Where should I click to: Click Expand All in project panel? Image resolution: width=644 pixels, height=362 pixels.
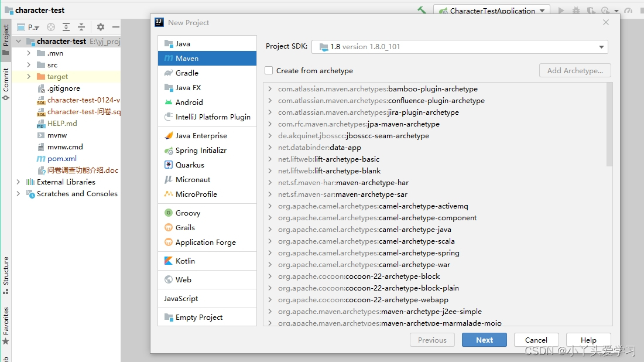[66, 27]
